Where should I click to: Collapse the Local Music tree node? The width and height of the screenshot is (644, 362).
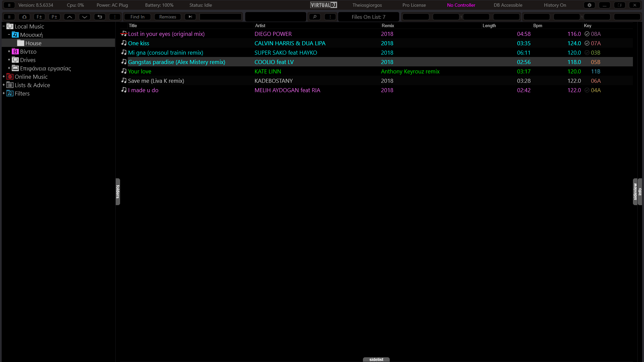[x=4, y=26]
